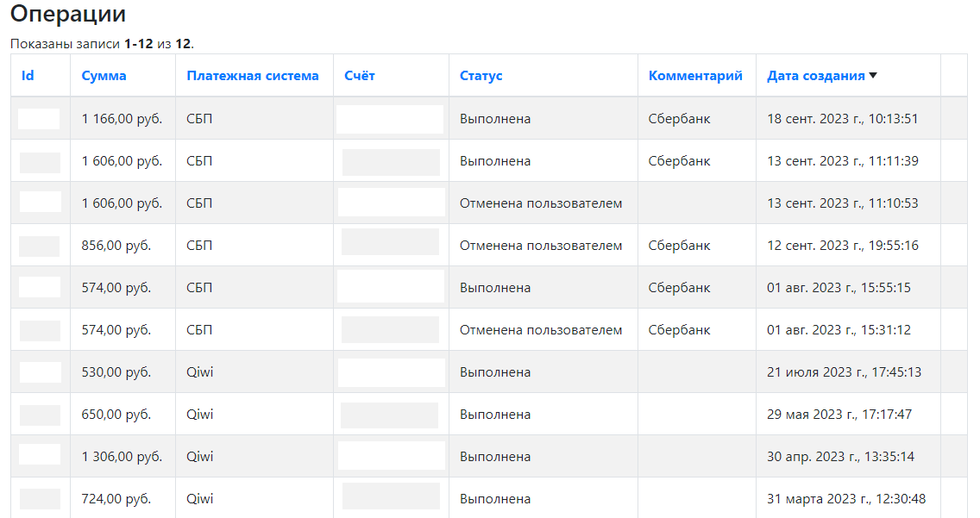Click the 856,00 руб. amount cell
980x518 pixels.
(x=116, y=246)
